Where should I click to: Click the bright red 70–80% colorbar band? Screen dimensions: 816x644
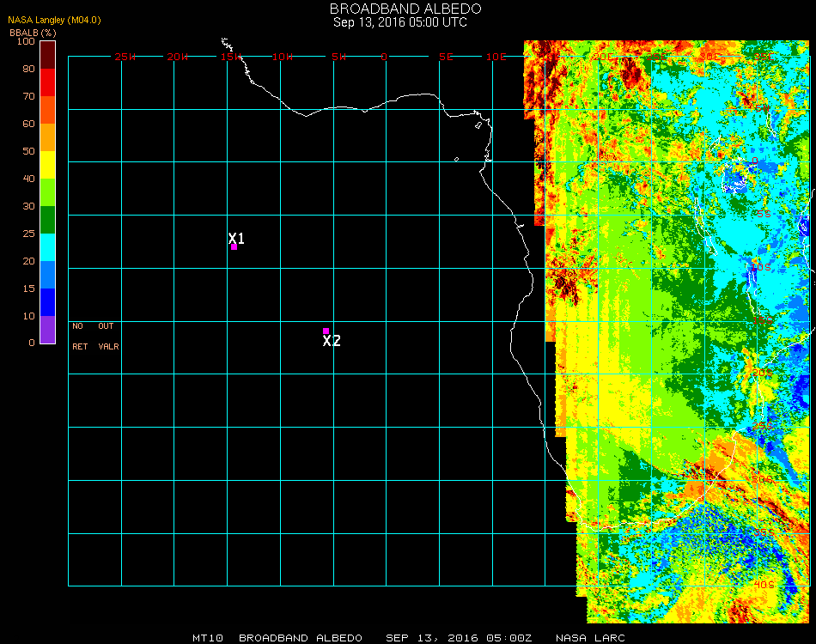(x=47, y=82)
